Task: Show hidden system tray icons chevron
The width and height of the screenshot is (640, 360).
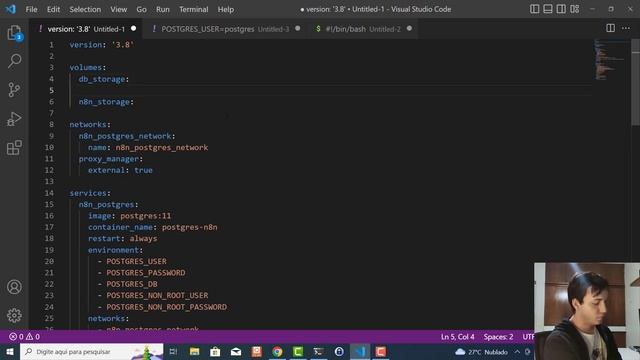Action: (517, 352)
